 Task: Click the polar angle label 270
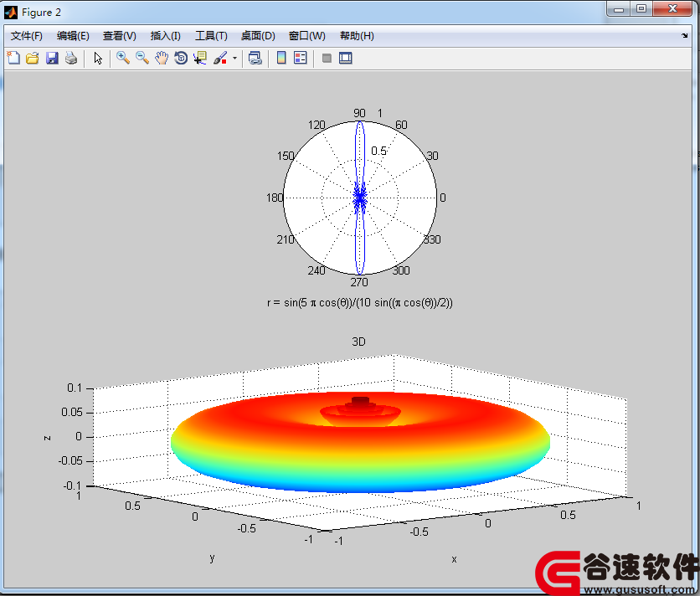[359, 282]
